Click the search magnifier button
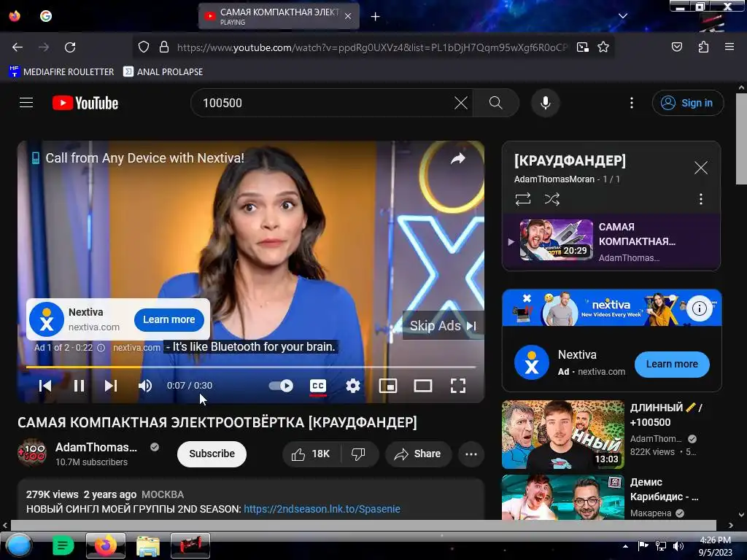 (x=495, y=103)
